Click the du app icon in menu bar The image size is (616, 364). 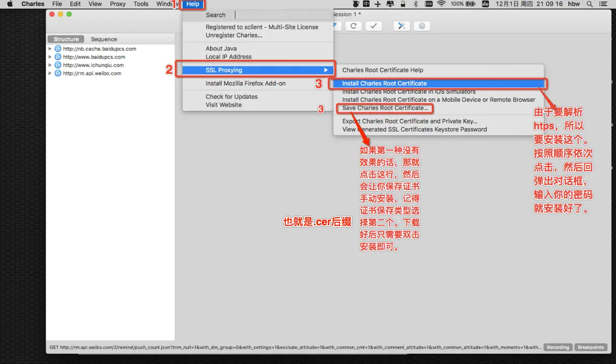click(x=485, y=4)
